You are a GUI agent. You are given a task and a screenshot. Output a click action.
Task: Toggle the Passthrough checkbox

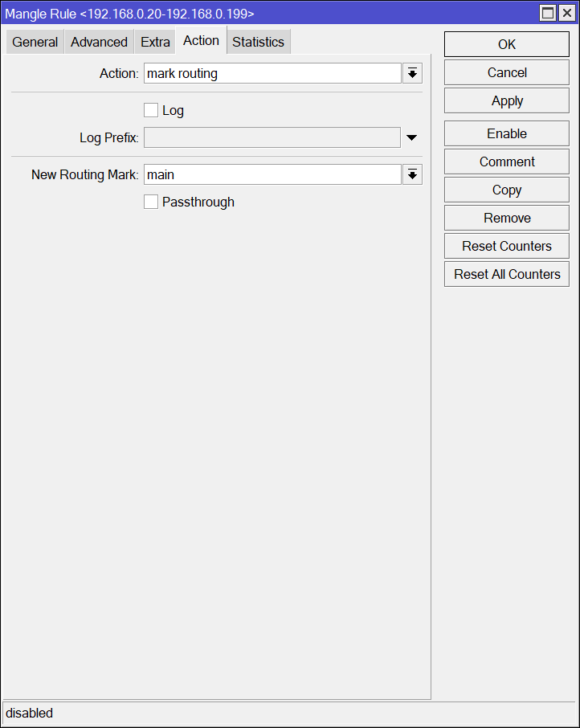pyautogui.click(x=151, y=202)
